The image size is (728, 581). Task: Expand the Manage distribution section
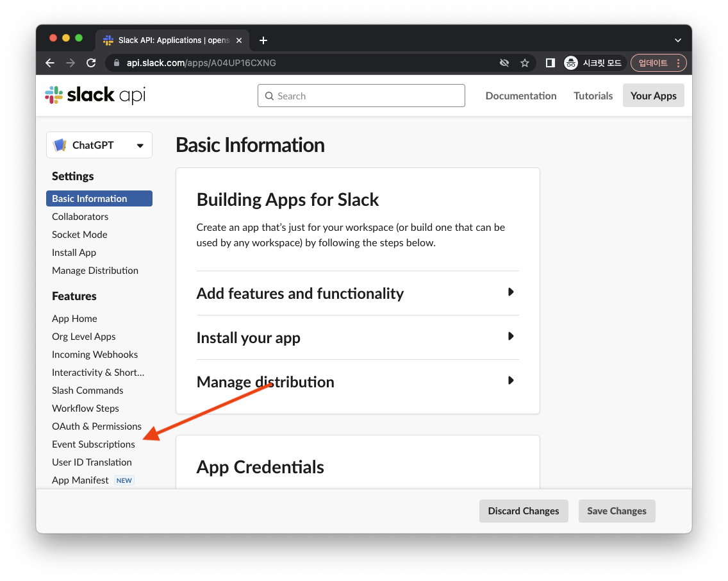click(358, 382)
